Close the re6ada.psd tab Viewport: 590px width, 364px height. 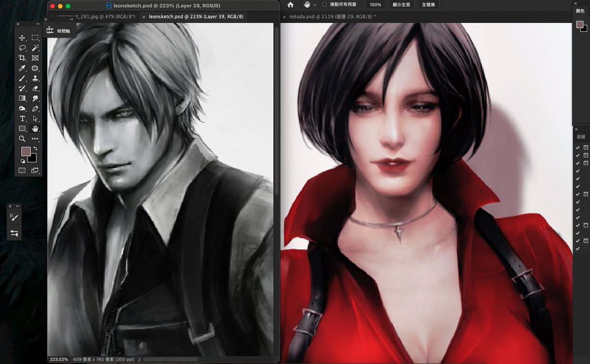tap(284, 17)
